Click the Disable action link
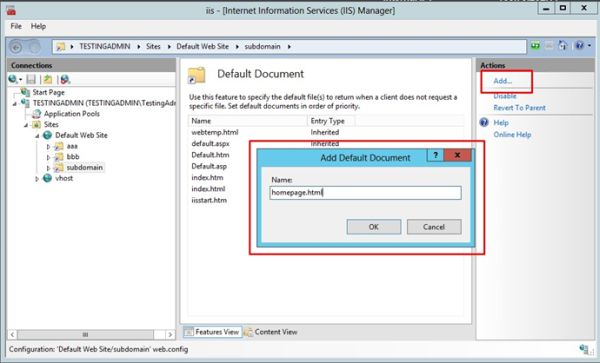Image resolution: width=600 pixels, height=363 pixels. click(505, 96)
